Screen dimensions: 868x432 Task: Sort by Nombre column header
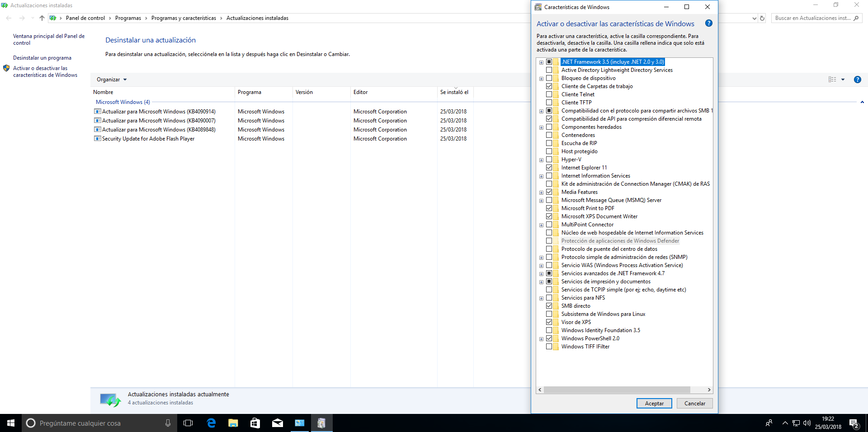tap(163, 92)
